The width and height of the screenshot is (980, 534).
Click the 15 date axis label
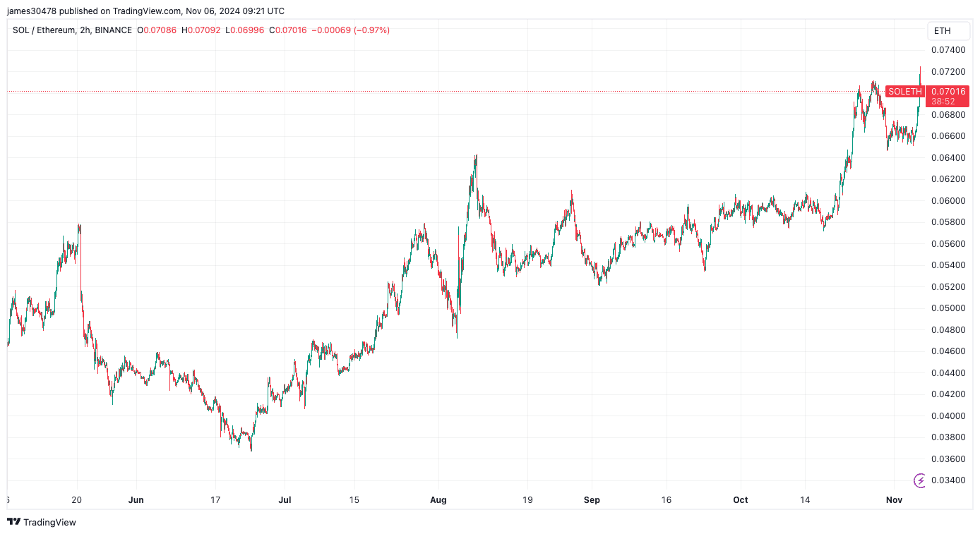(354, 500)
